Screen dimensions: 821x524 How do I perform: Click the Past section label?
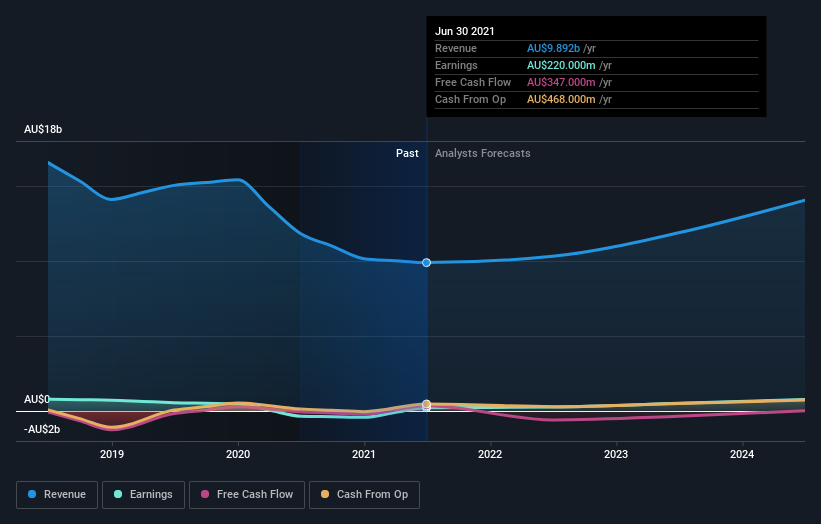(x=407, y=153)
